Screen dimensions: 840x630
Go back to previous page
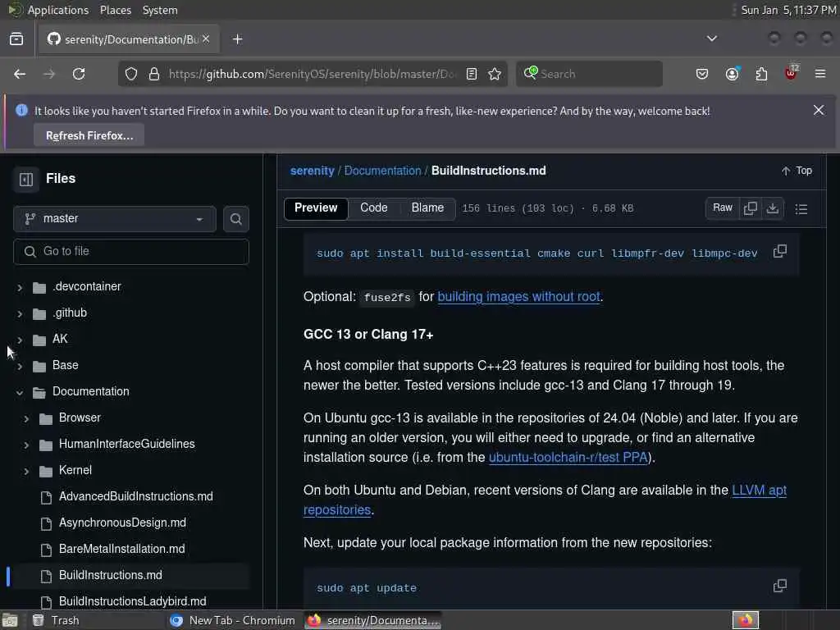(20, 74)
